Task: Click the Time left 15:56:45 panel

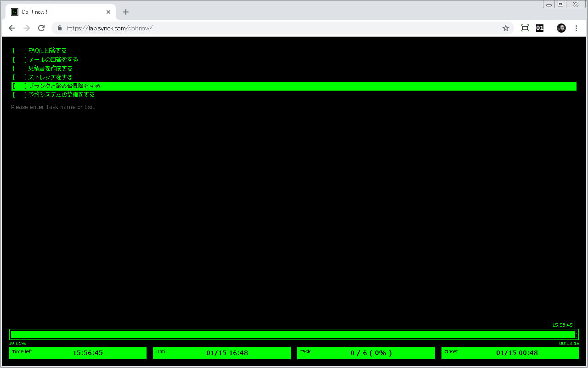Action: click(x=78, y=353)
